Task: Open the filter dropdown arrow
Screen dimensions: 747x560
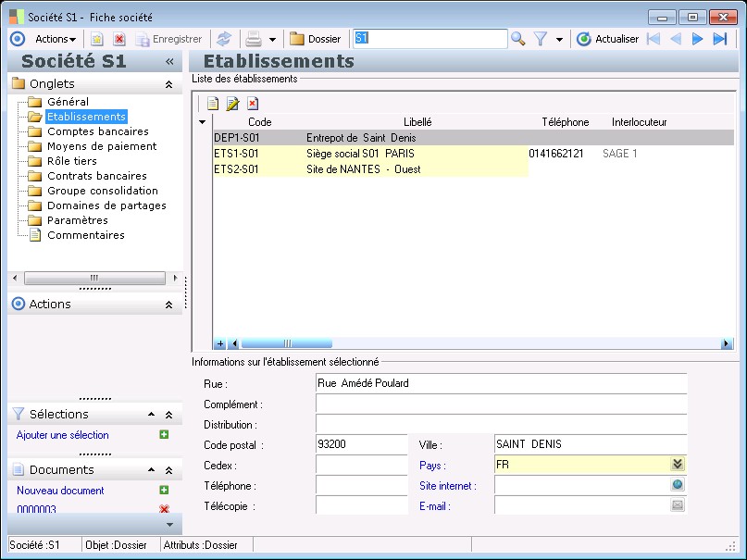Action: pos(559,40)
